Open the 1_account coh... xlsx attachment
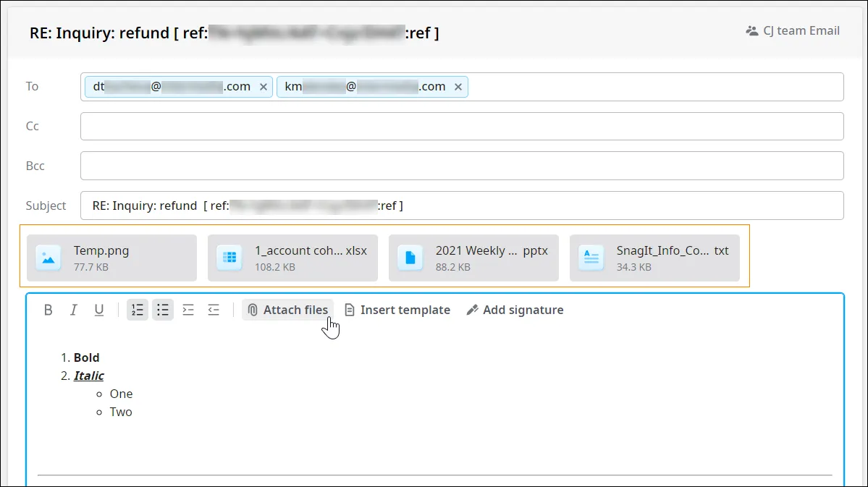The height and width of the screenshot is (487, 868). pyautogui.click(x=293, y=258)
